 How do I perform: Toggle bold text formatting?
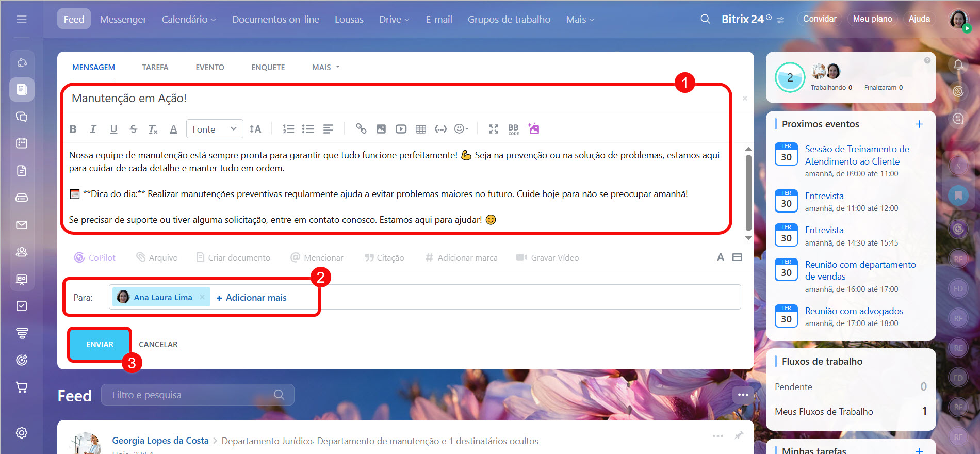click(x=73, y=129)
